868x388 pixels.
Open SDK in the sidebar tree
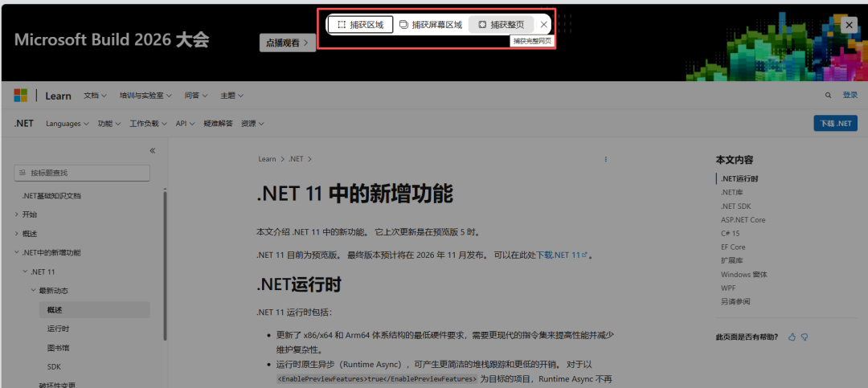[55, 367]
